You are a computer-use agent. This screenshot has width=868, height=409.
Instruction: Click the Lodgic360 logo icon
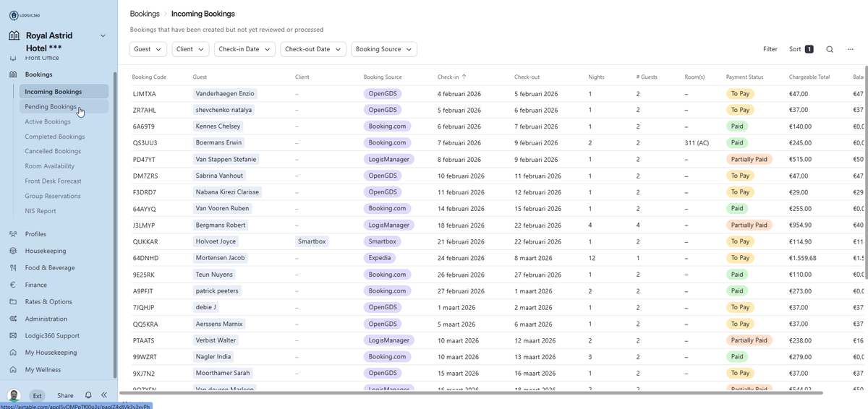coord(14,14)
